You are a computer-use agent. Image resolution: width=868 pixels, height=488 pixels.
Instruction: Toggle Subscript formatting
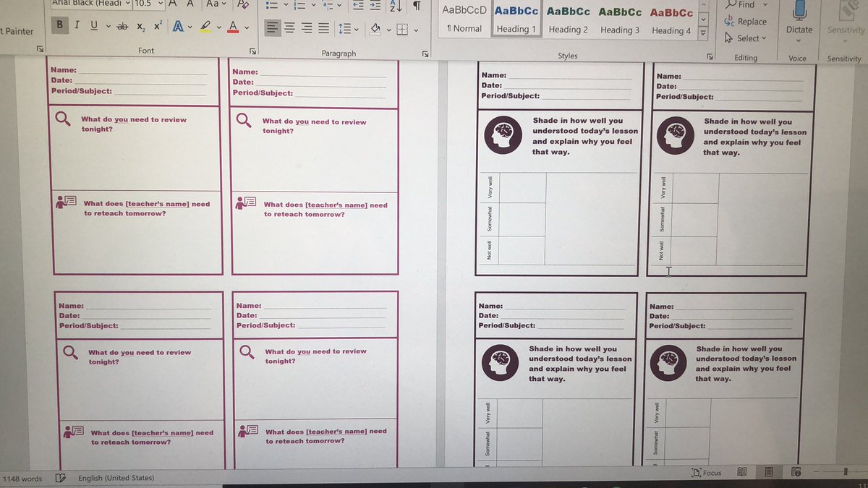click(140, 26)
